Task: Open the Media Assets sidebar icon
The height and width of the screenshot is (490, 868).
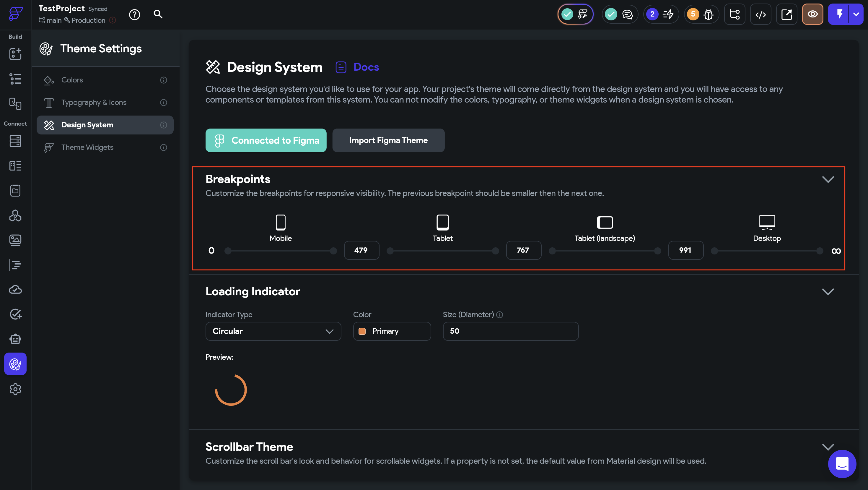Action: [15, 240]
